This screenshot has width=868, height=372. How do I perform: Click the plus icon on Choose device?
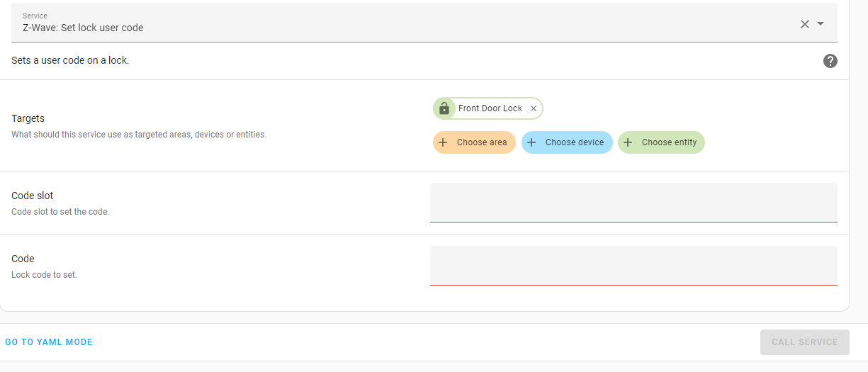coord(531,142)
